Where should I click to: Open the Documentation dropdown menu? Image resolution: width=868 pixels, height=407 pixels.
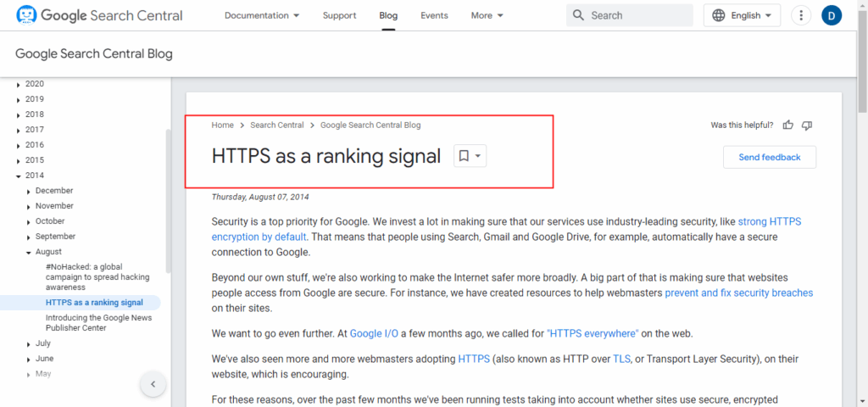(x=262, y=15)
